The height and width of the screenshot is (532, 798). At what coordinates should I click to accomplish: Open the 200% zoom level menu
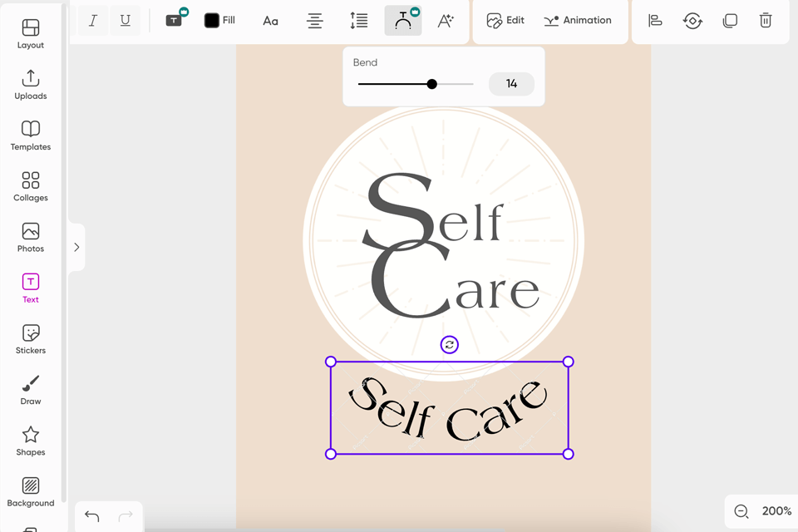[x=776, y=510]
